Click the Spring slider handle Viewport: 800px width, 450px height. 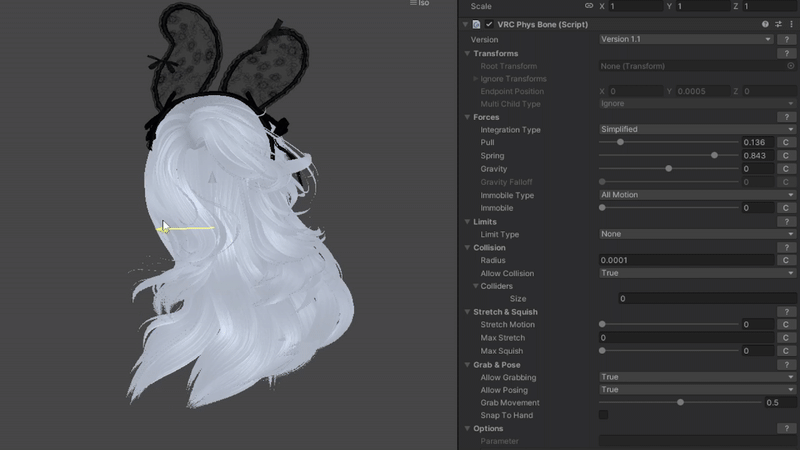coord(714,156)
